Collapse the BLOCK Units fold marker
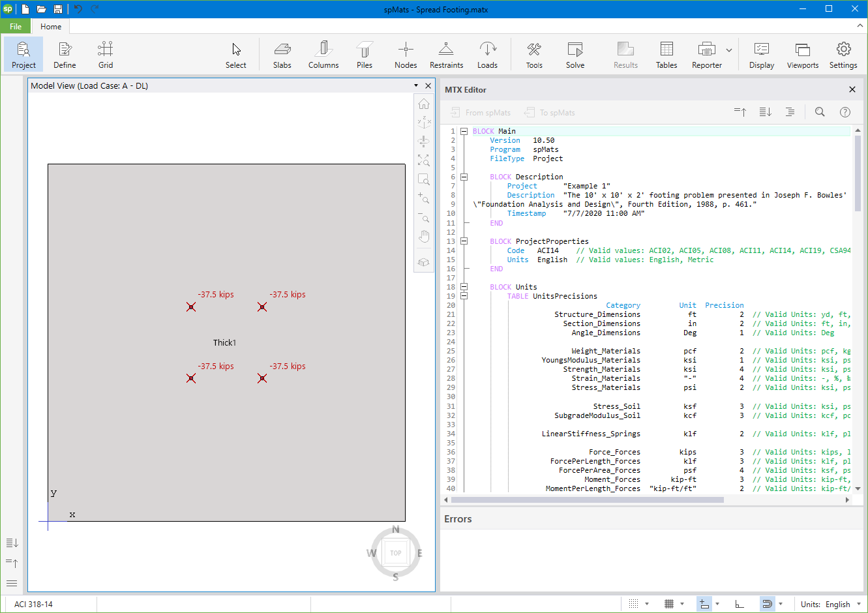The image size is (868, 613). click(464, 287)
